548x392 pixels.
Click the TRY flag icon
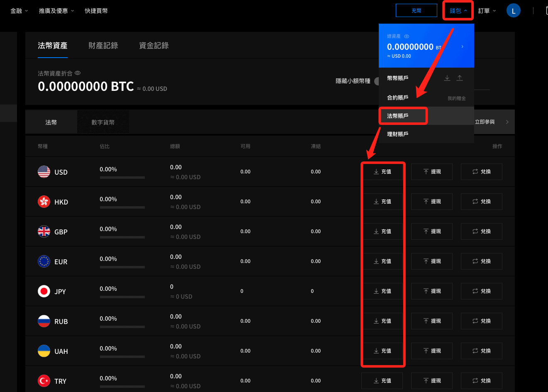(x=44, y=380)
